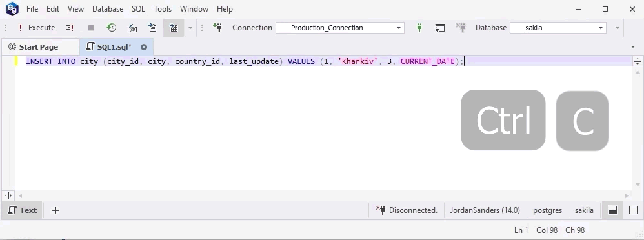Click the Col 98 status indicator
The height and width of the screenshot is (240, 644).
coord(547,230)
